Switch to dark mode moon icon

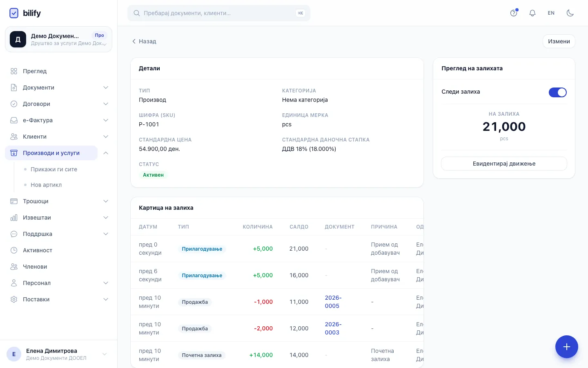570,13
